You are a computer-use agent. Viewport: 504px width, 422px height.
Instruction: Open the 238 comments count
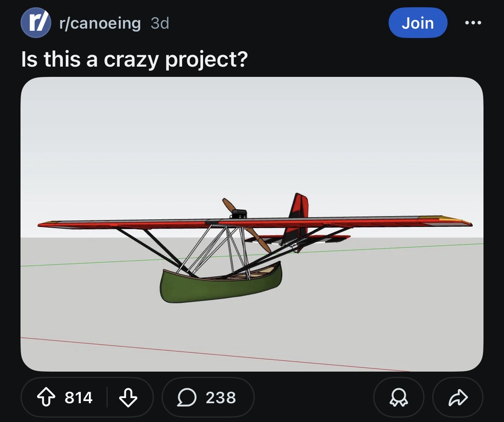point(221,398)
